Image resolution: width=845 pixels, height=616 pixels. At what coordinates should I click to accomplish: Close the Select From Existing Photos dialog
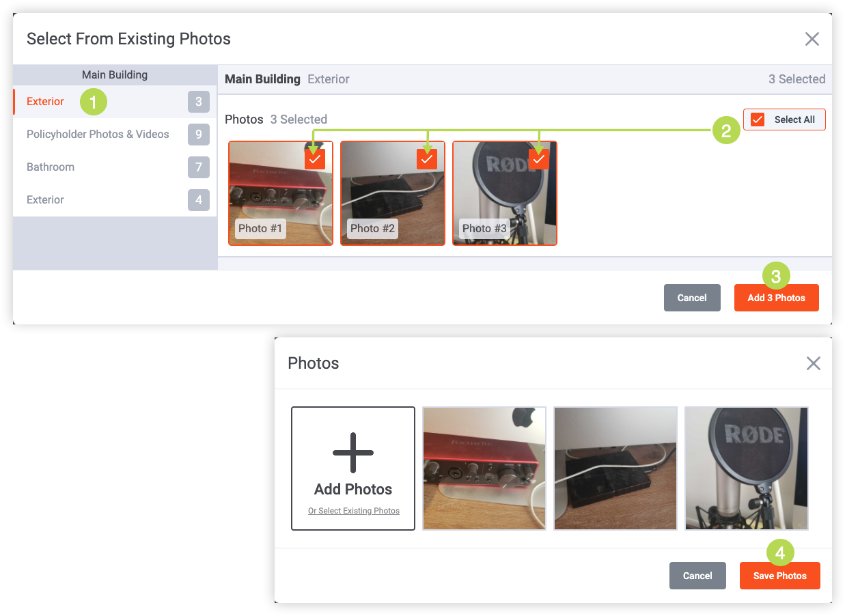pyautogui.click(x=812, y=39)
